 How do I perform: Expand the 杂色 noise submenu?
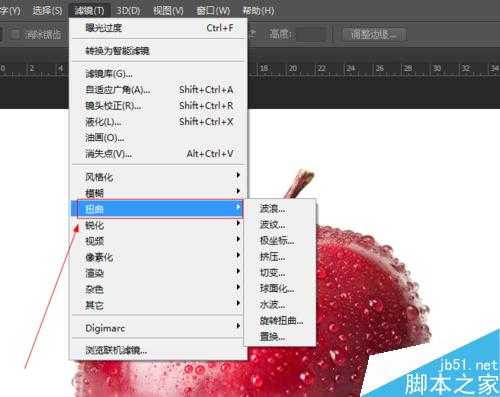pyautogui.click(x=158, y=289)
